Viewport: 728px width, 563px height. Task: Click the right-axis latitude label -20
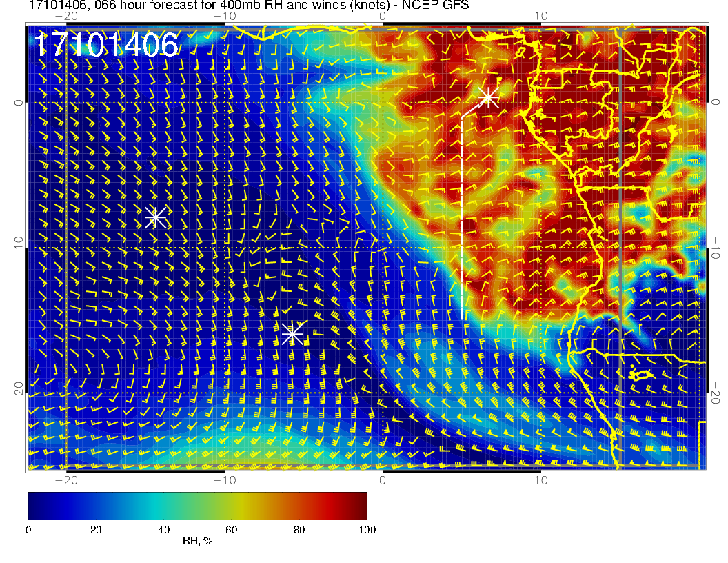(x=716, y=393)
